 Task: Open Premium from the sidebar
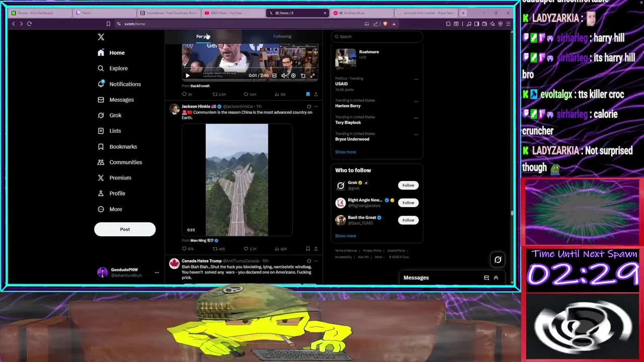pos(114,177)
